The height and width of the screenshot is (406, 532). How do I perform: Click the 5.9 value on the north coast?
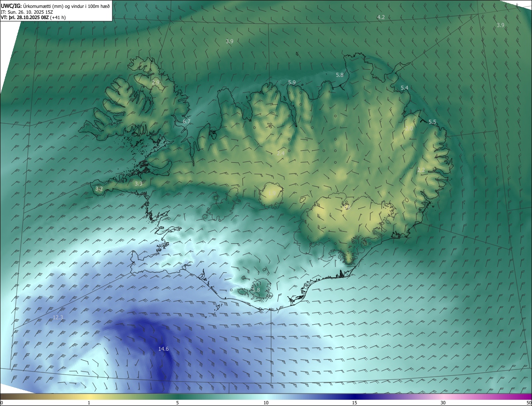pos(292,83)
